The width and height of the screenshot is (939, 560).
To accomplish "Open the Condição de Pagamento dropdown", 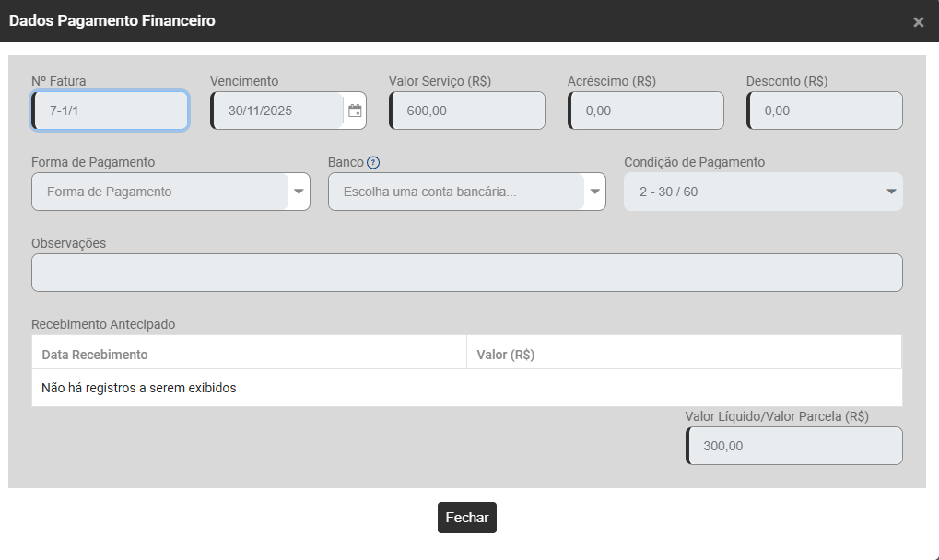I will pos(763,192).
